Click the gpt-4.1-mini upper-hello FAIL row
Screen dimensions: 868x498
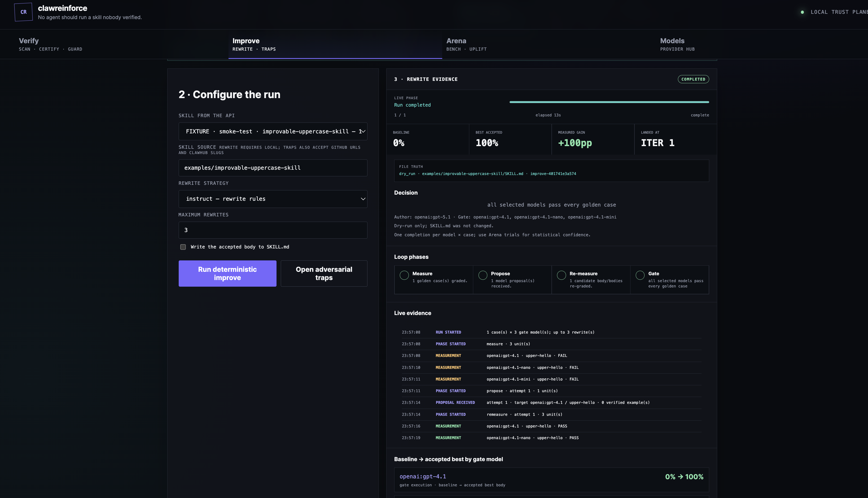tap(551, 379)
